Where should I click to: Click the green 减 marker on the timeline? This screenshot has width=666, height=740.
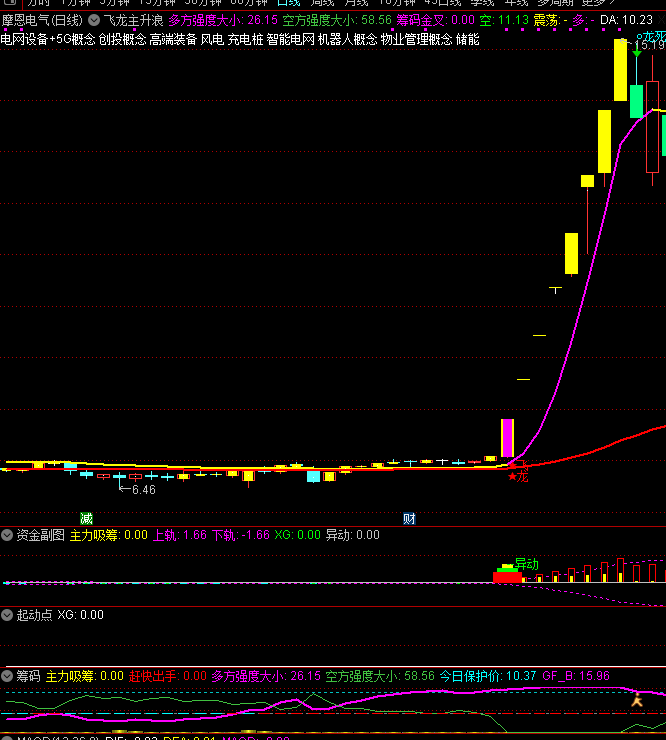click(x=86, y=519)
